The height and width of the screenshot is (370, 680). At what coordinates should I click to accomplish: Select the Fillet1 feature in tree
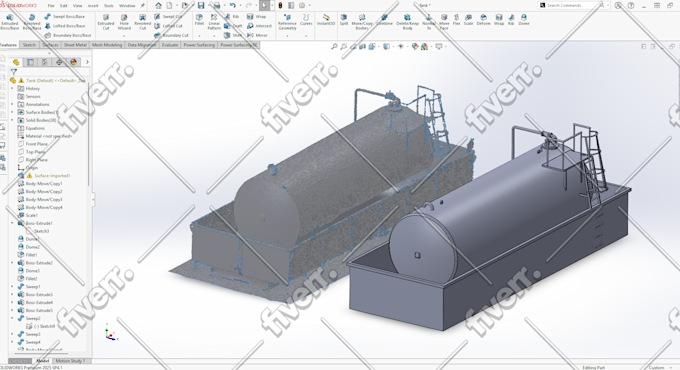click(28, 255)
